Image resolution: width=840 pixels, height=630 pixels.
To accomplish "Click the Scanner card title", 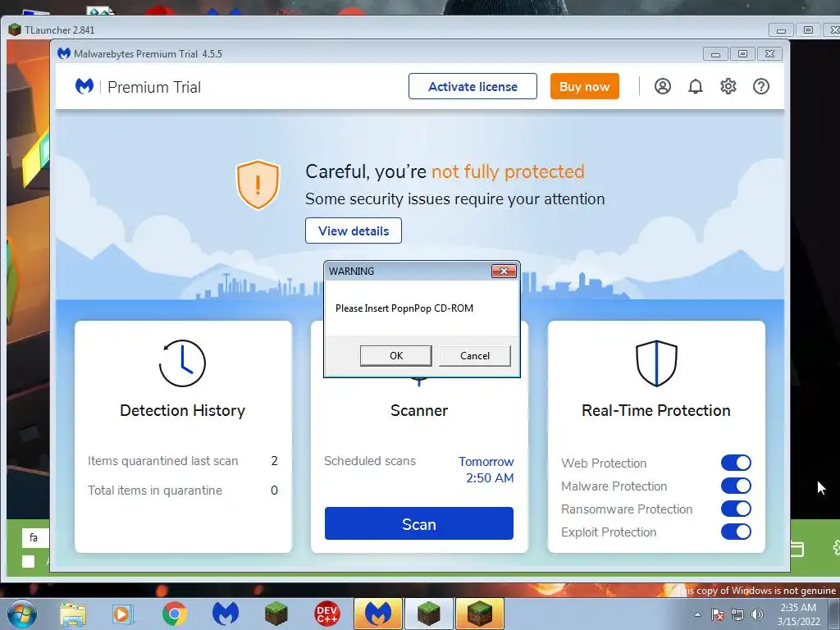I will pos(419,410).
